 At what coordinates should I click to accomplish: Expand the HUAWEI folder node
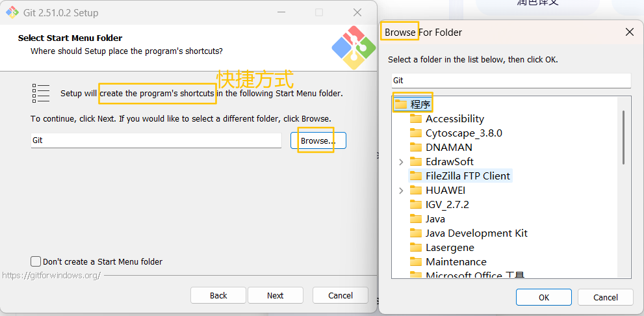coord(401,191)
